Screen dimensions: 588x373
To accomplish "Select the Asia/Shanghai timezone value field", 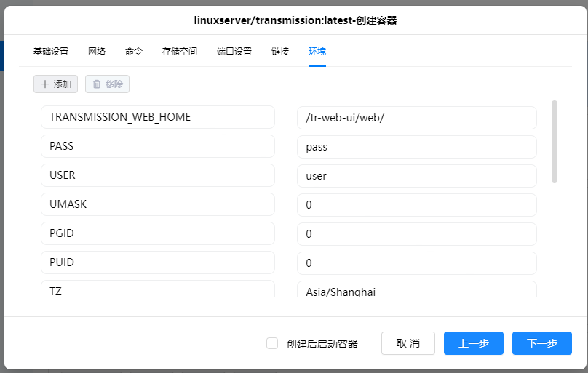I will (x=416, y=291).
